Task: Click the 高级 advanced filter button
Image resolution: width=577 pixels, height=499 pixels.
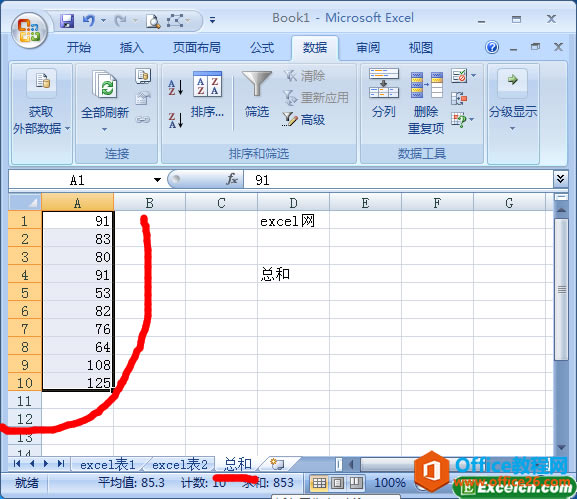Action: [304, 120]
